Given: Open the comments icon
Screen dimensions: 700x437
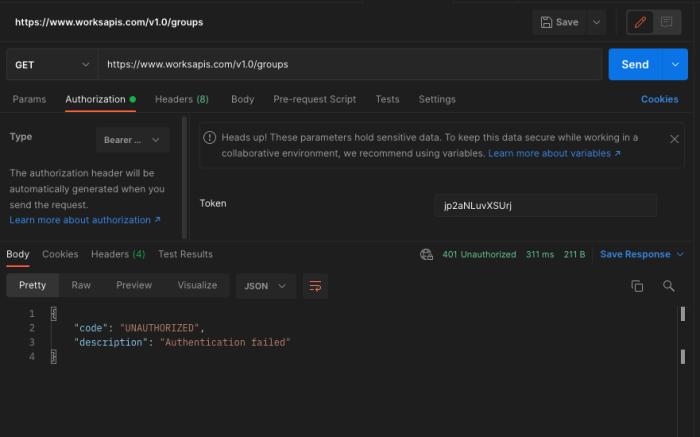Looking at the screenshot, I should coord(667,22).
